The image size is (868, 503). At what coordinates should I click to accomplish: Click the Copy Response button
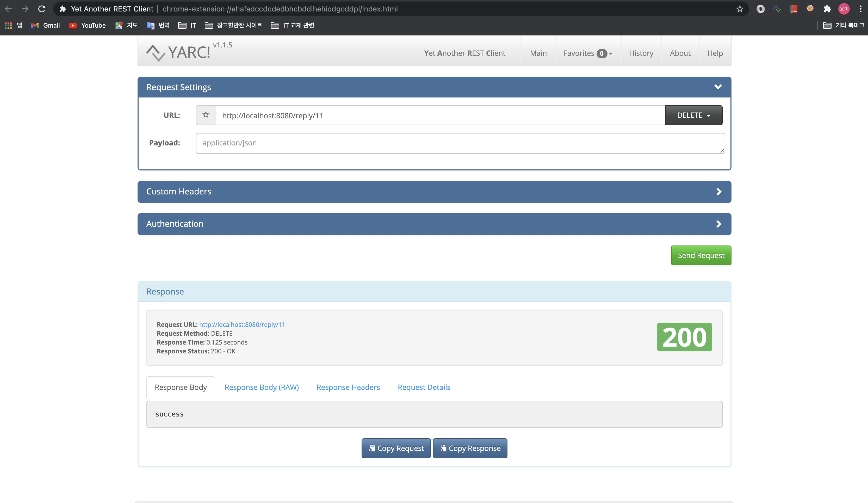pyautogui.click(x=470, y=448)
